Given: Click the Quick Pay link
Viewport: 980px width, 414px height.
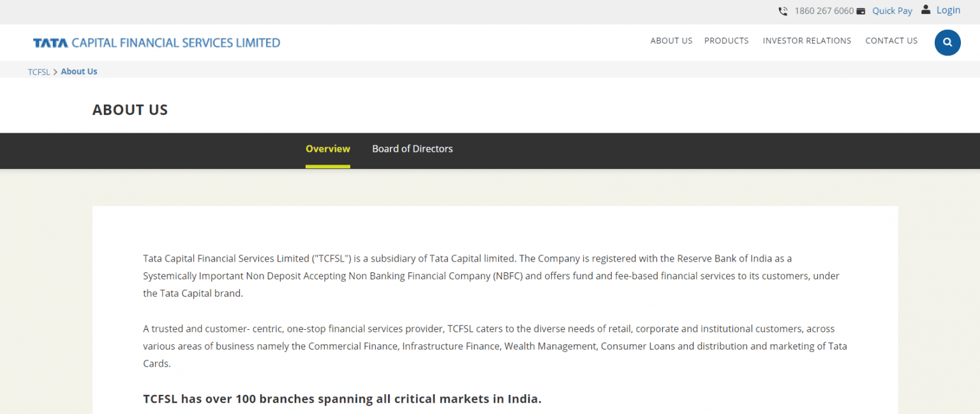Looking at the screenshot, I should pos(892,10).
